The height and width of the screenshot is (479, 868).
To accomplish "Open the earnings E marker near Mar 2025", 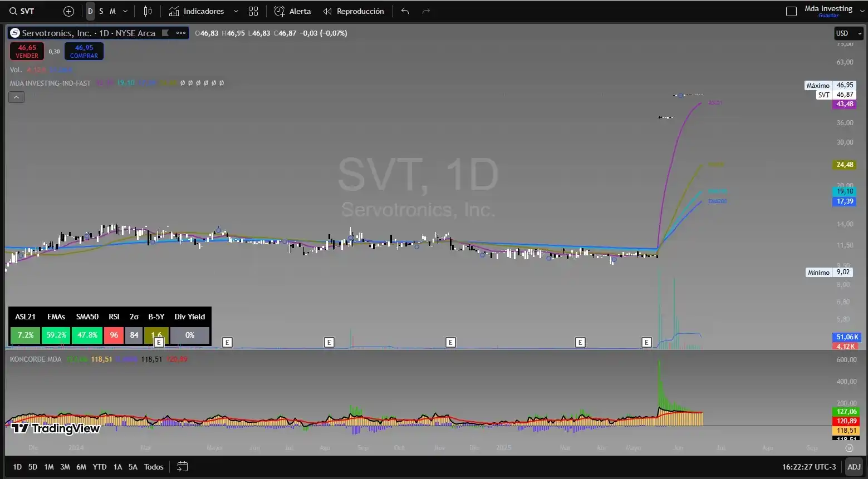I will coord(580,343).
